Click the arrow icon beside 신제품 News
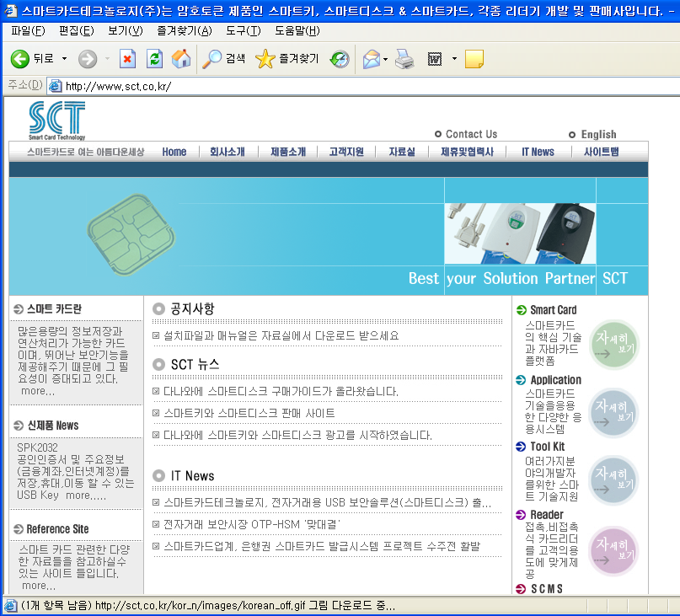680x616 pixels. pyautogui.click(x=19, y=426)
